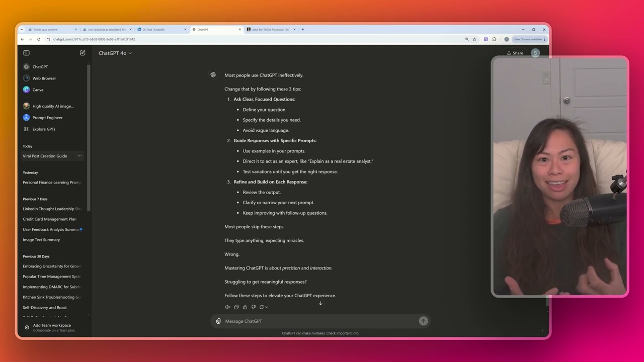Open LinkedIn Thought Leadership chat
Screen dimensions: 644x362
click(53, 209)
